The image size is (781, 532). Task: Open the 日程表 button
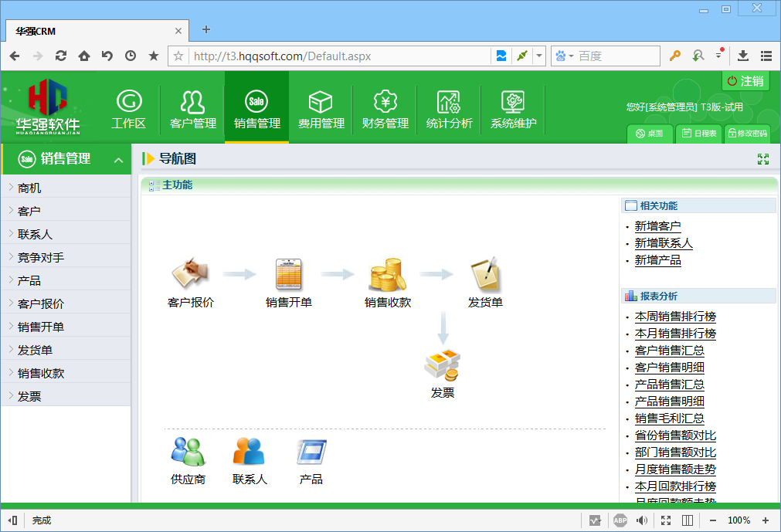coord(699,134)
